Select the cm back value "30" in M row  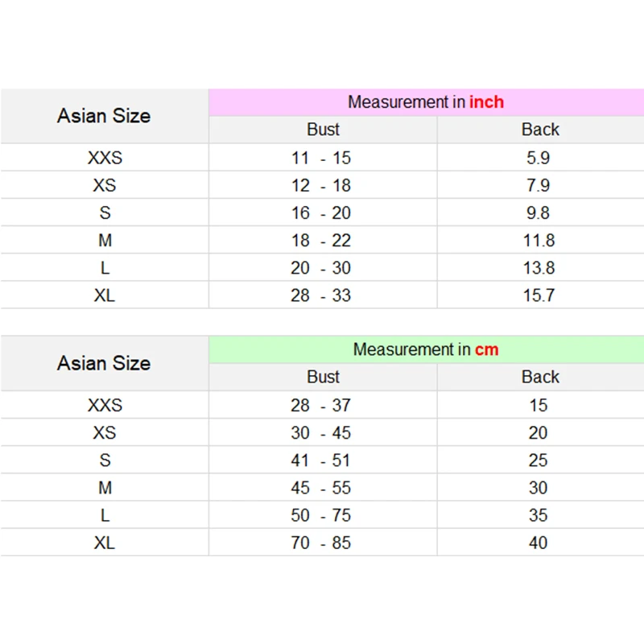click(539, 488)
